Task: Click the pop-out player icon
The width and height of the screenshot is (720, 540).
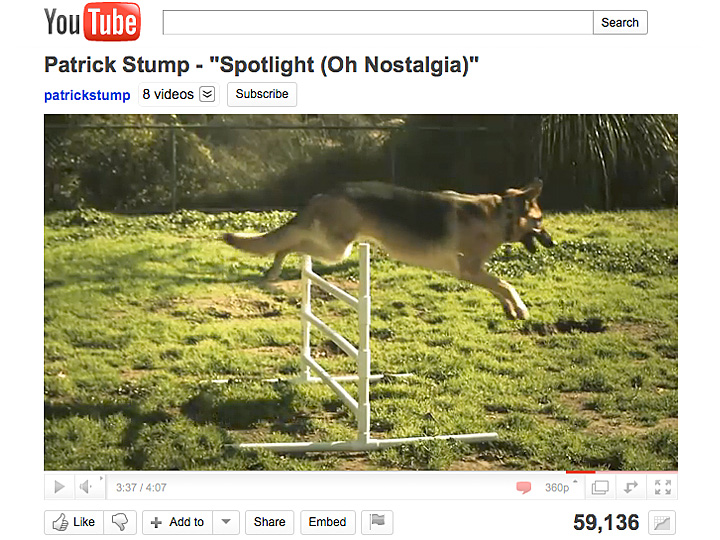Action: pyautogui.click(x=631, y=487)
